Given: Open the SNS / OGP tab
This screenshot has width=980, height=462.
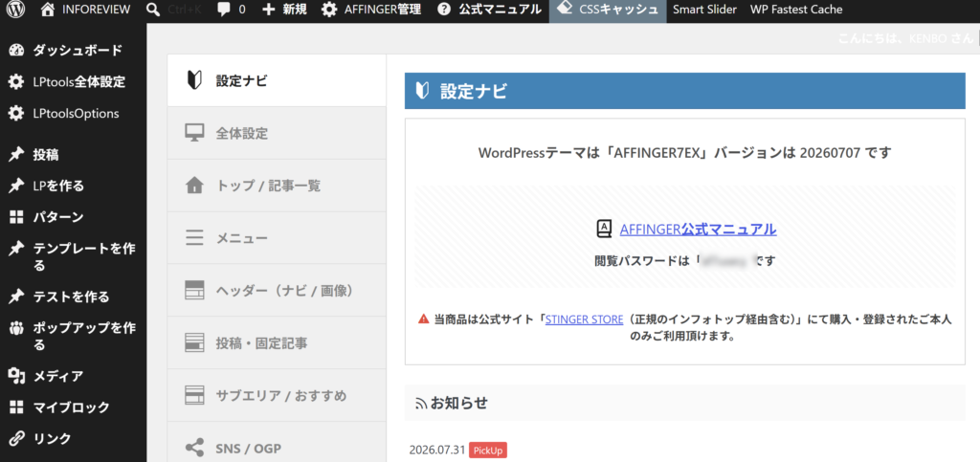Looking at the screenshot, I should pyautogui.click(x=277, y=442).
